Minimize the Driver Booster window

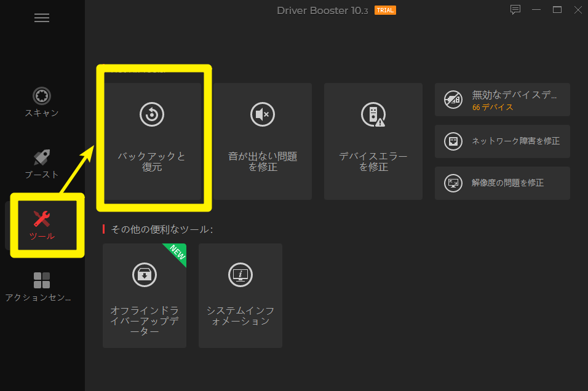point(536,10)
